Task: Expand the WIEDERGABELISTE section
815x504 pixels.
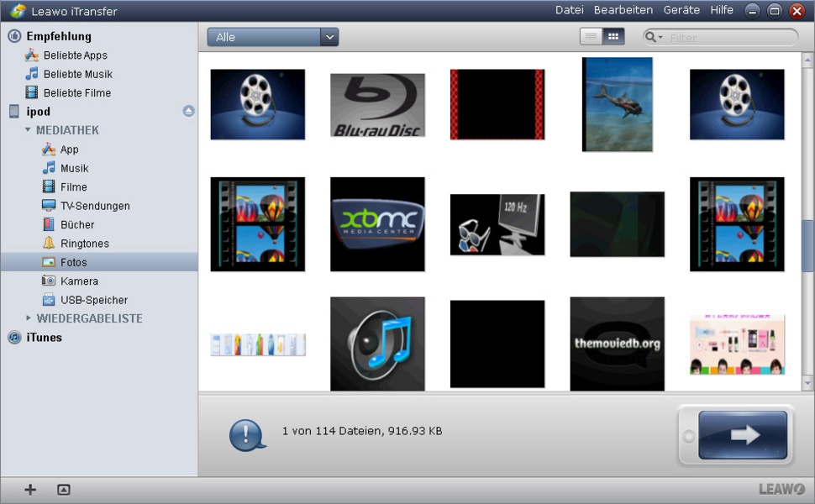Action: 29,318
